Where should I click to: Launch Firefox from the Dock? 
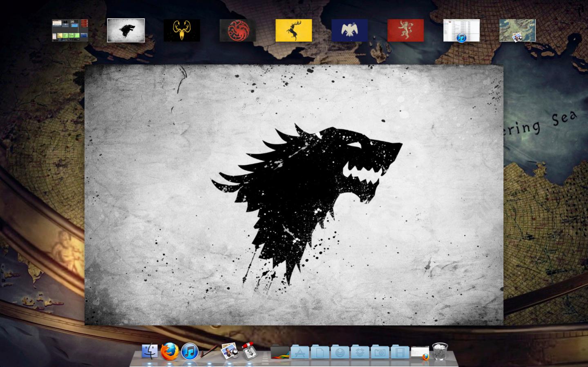[x=170, y=351]
